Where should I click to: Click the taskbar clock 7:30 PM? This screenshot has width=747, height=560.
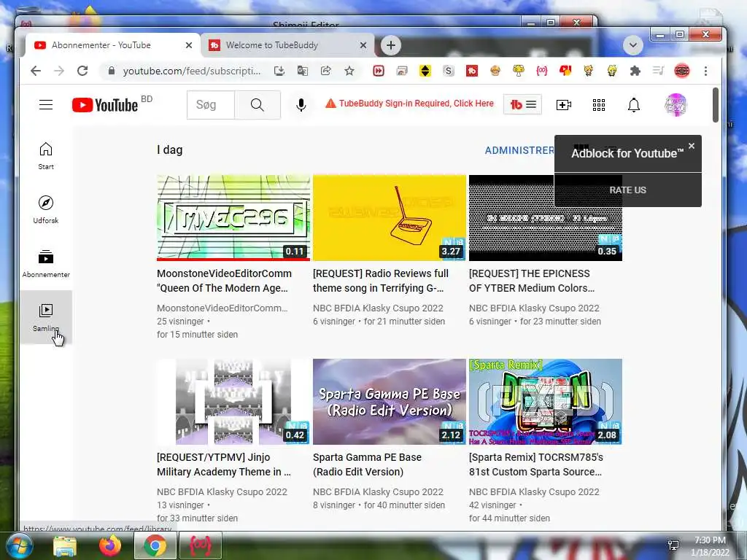710,540
